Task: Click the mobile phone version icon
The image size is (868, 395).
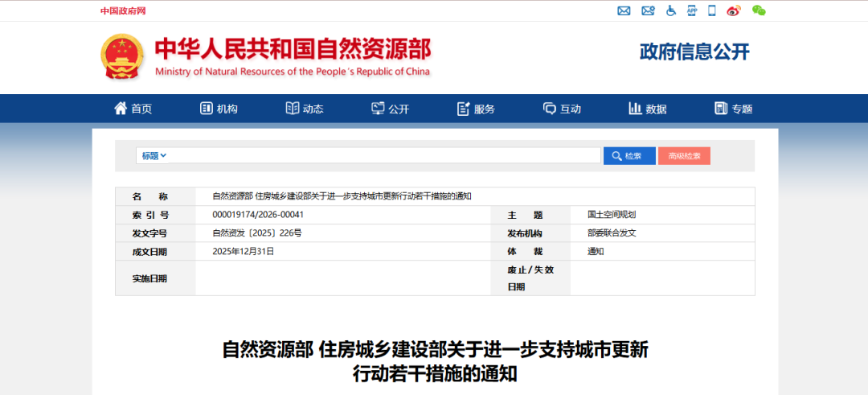Action: tap(711, 10)
